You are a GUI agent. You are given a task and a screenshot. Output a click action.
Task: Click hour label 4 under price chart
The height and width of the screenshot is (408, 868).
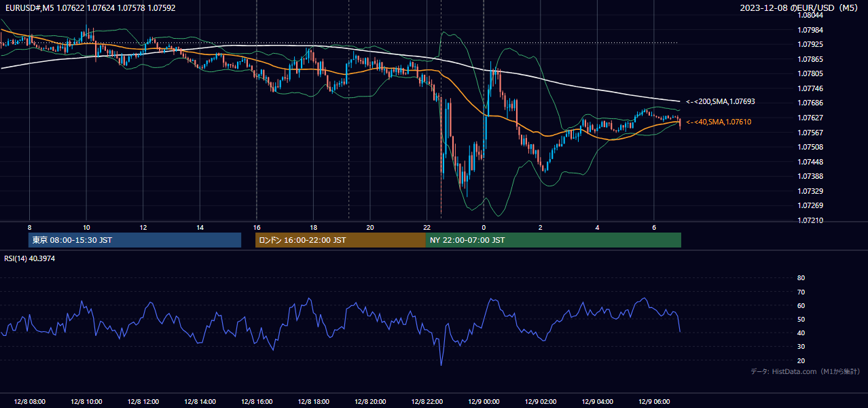tap(597, 227)
